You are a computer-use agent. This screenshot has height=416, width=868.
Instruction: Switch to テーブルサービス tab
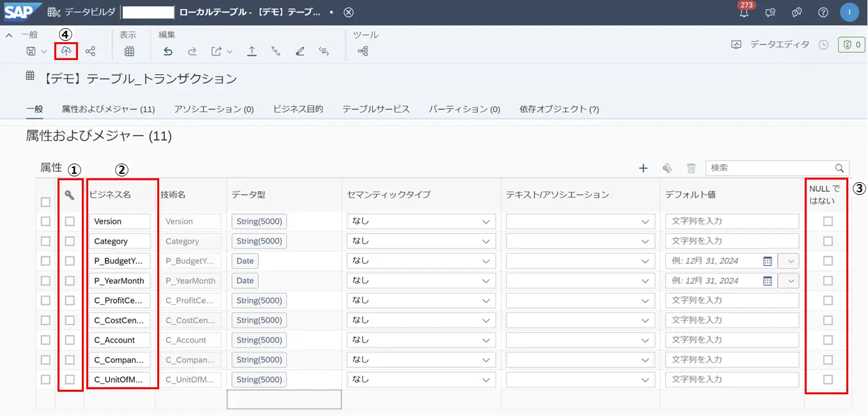point(376,109)
